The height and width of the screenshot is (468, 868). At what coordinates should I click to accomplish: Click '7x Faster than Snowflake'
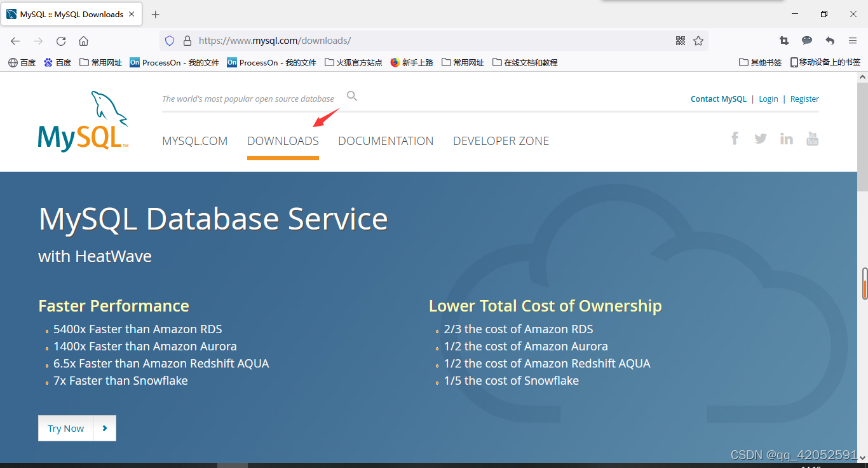point(121,381)
